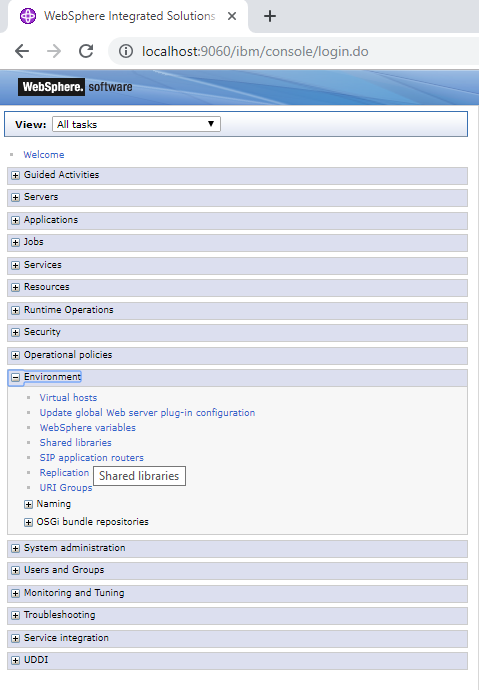Close the WebSphere Integrated Solutions tab
The height and width of the screenshot is (690, 480).
point(232,16)
